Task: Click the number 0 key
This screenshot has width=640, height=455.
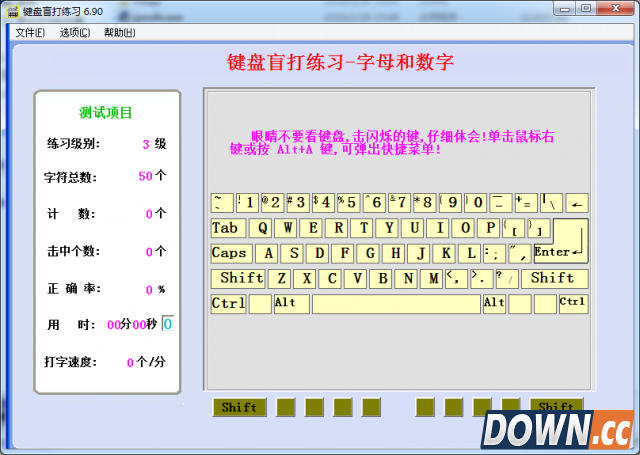Action: (476, 203)
